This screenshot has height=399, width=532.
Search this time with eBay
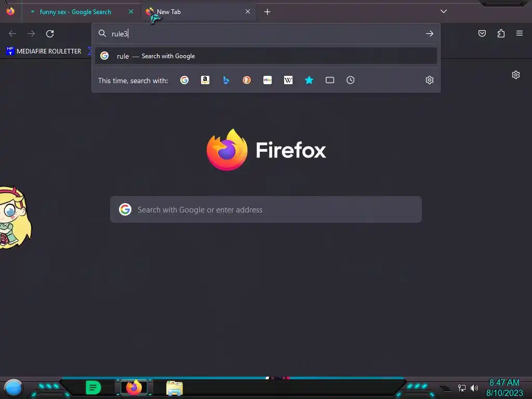[268, 80]
